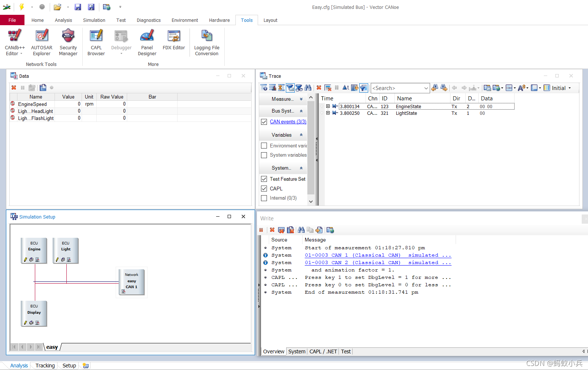Clear Data window with red X icon

point(14,87)
